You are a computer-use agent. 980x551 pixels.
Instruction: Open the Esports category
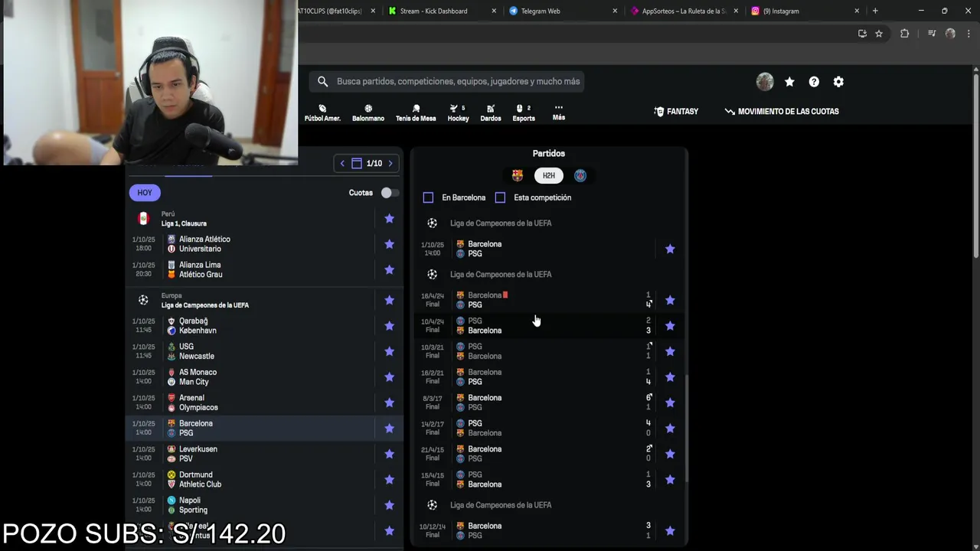click(x=524, y=112)
